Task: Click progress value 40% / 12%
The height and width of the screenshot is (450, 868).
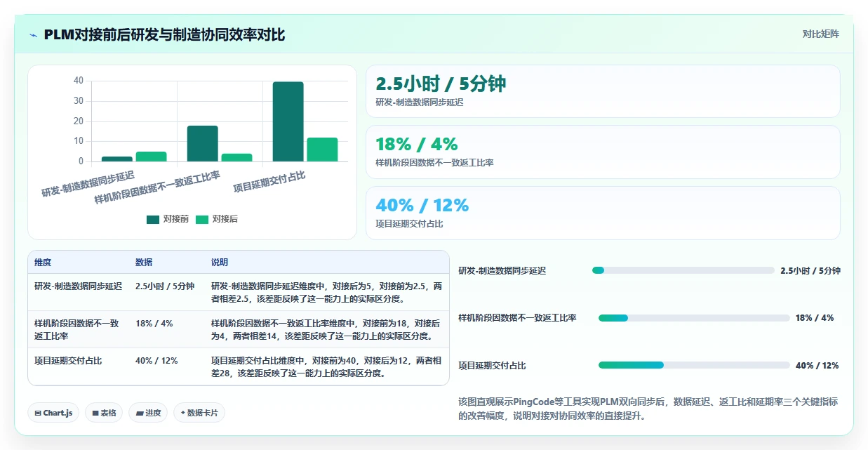Action: 817,366
